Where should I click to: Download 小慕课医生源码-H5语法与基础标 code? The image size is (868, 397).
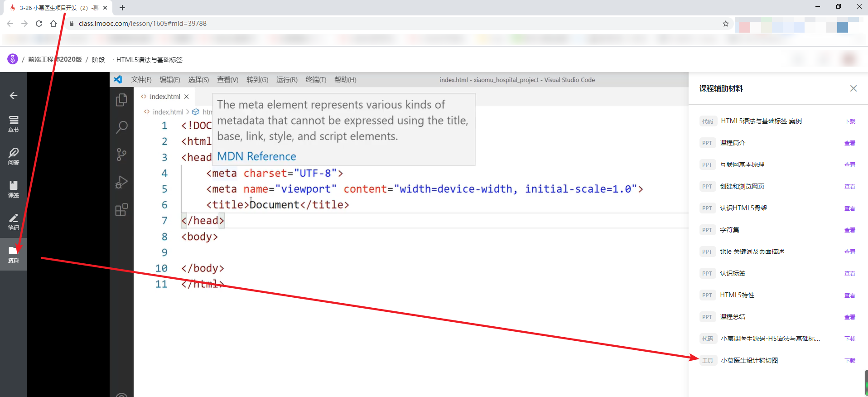pyautogui.click(x=850, y=339)
